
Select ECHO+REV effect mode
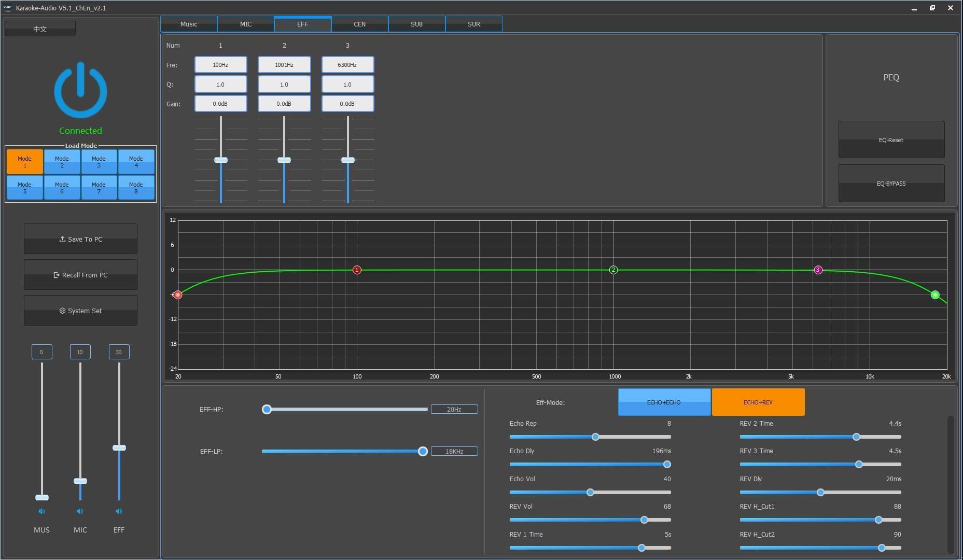click(758, 402)
